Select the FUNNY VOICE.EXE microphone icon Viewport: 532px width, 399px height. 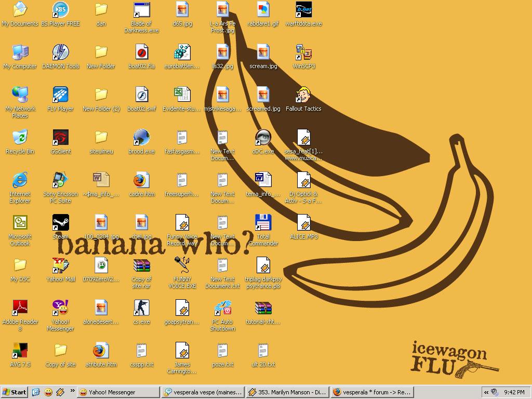[182, 265]
